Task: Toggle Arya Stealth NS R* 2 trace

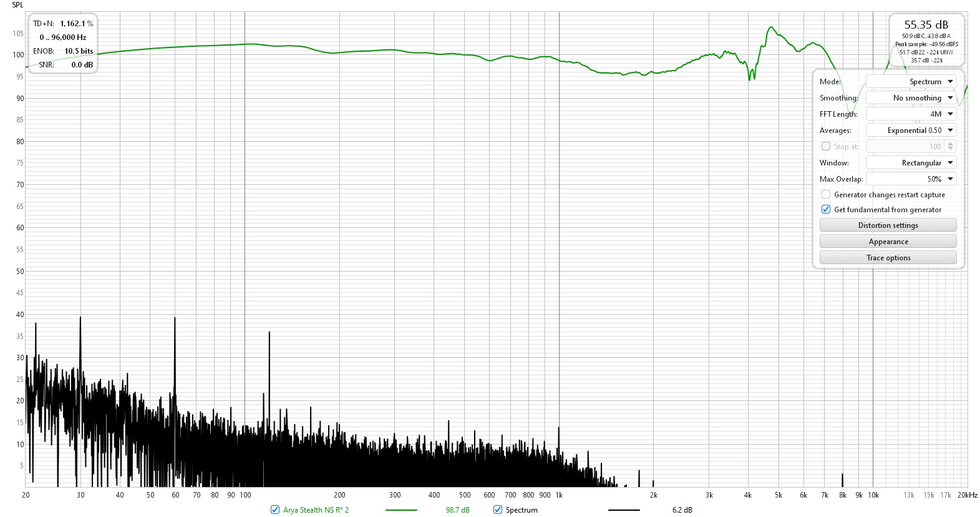Action: pyautogui.click(x=275, y=510)
